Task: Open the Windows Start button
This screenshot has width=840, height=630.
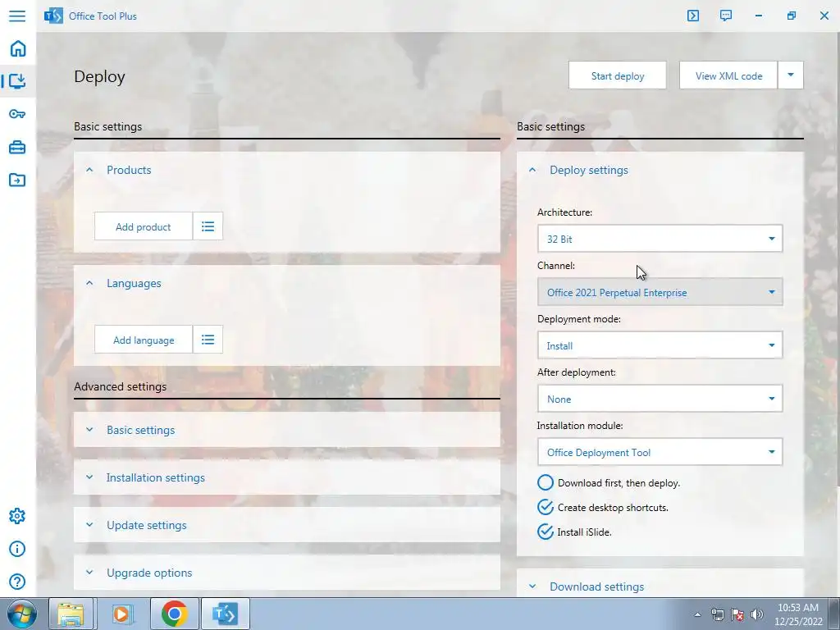Action: (21, 614)
